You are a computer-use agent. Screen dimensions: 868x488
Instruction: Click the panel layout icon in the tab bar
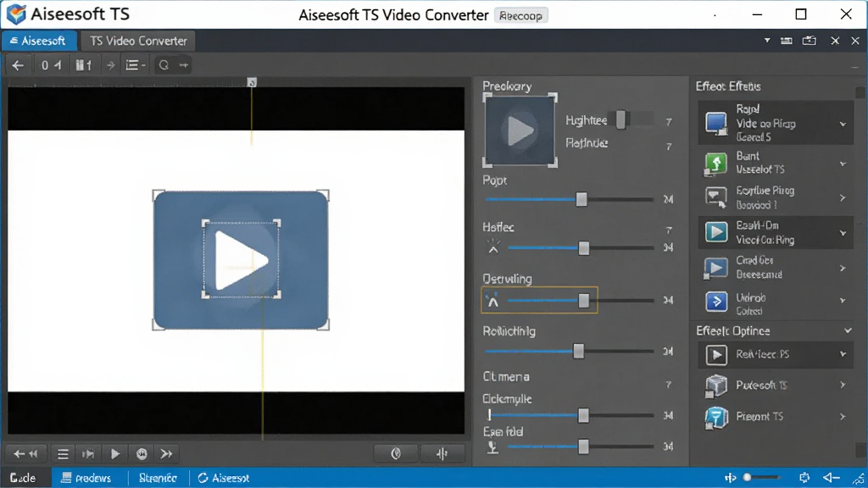click(786, 41)
